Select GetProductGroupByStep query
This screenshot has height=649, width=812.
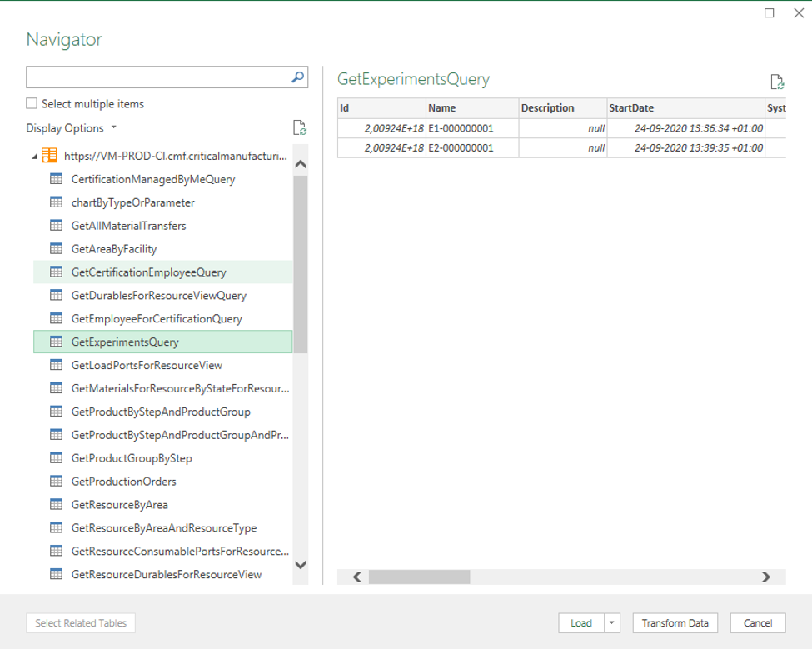pos(132,457)
